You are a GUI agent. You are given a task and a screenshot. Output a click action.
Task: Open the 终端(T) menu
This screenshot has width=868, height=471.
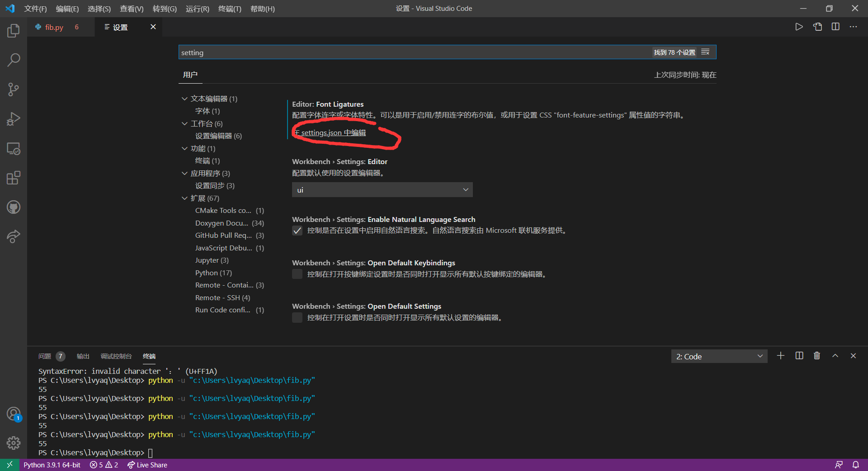click(230, 9)
